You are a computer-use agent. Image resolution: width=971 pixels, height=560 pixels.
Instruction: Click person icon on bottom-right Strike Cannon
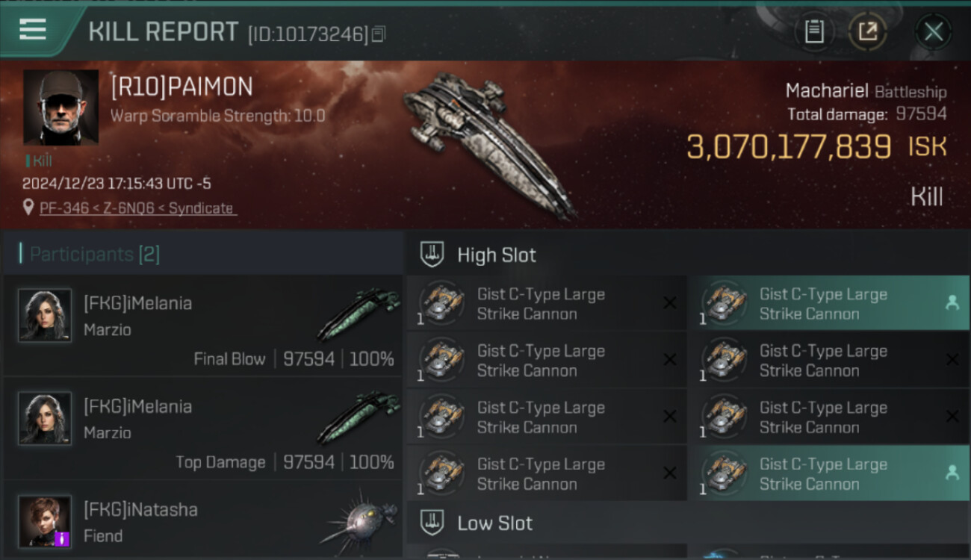tap(952, 473)
